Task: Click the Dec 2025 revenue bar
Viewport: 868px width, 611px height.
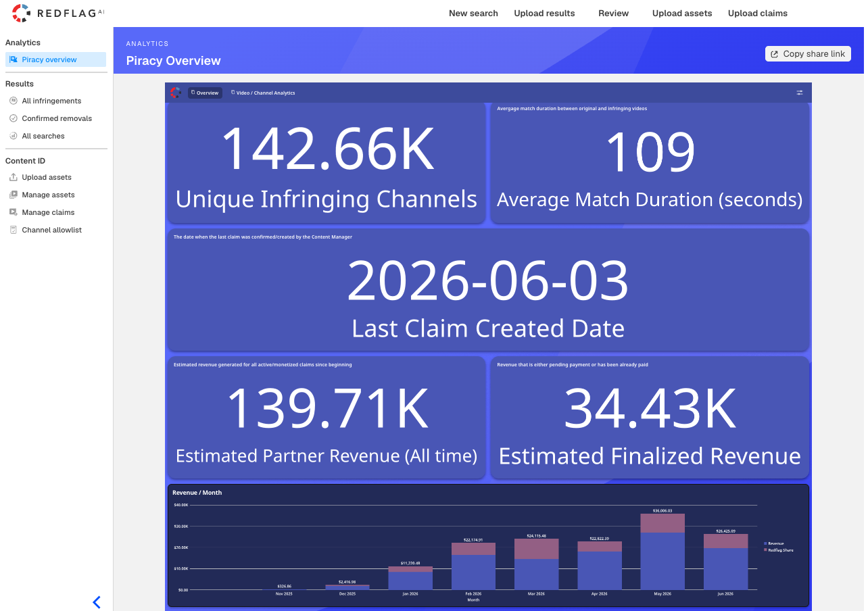Action: pos(347,587)
